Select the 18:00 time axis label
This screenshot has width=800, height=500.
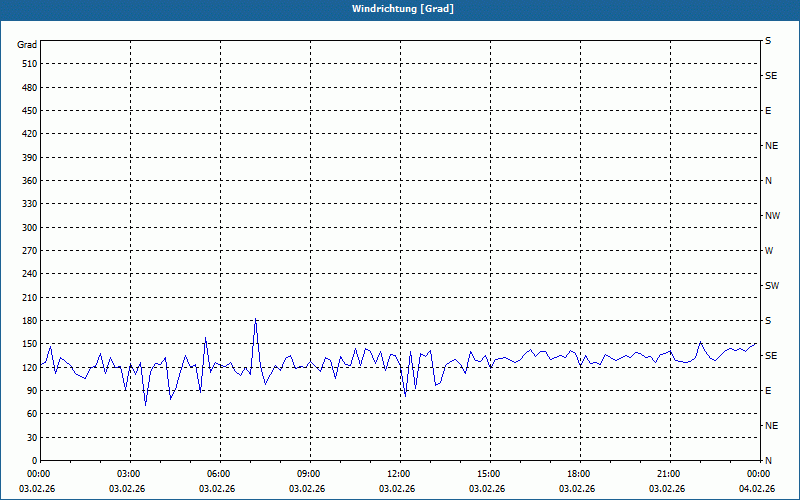pos(581,474)
